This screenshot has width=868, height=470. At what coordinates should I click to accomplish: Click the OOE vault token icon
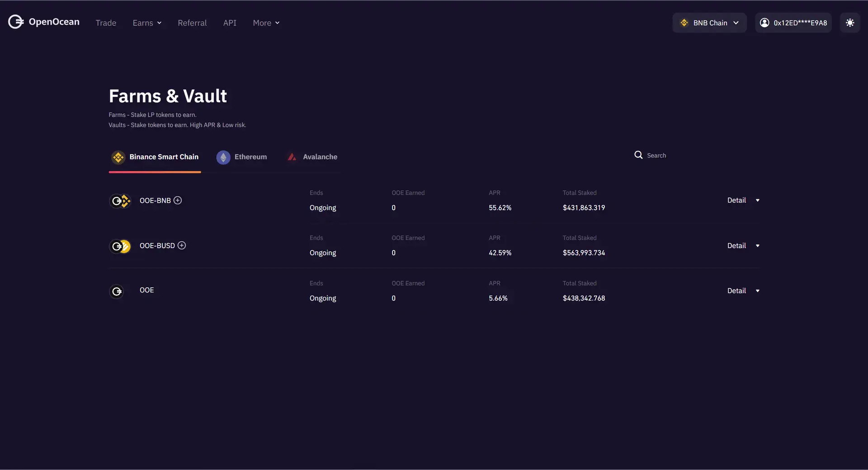[x=117, y=291]
